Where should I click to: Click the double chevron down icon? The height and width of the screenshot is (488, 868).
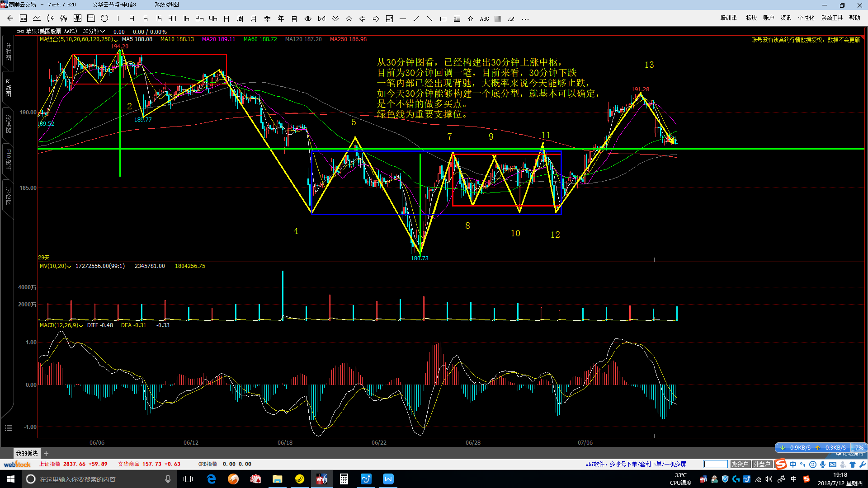[335, 19]
